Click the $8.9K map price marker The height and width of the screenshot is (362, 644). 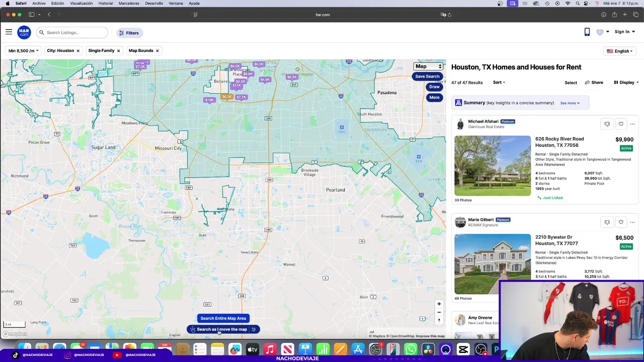248,74
